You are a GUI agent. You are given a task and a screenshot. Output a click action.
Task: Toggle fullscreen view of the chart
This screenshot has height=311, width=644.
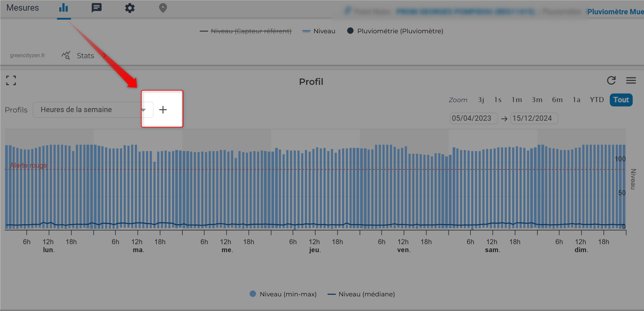pyautogui.click(x=11, y=80)
